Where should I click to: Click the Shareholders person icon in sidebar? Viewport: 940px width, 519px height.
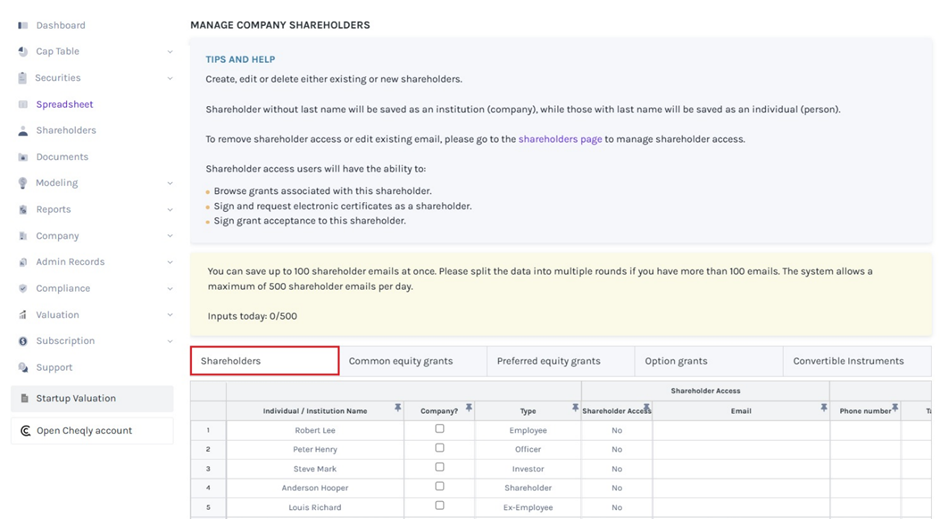coord(23,131)
